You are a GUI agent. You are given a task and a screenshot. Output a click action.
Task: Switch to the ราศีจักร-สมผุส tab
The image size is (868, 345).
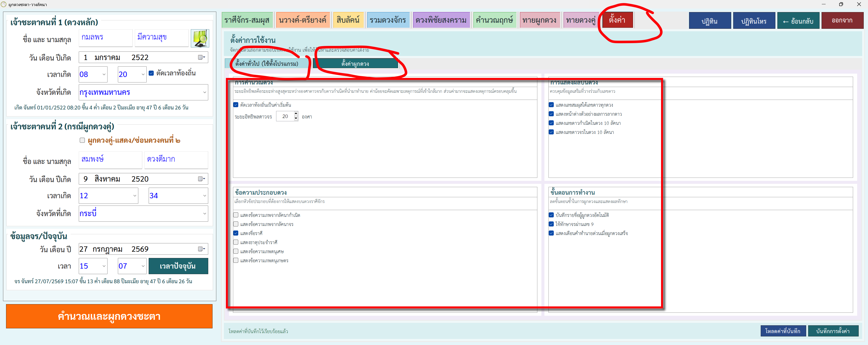tap(247, 20)
